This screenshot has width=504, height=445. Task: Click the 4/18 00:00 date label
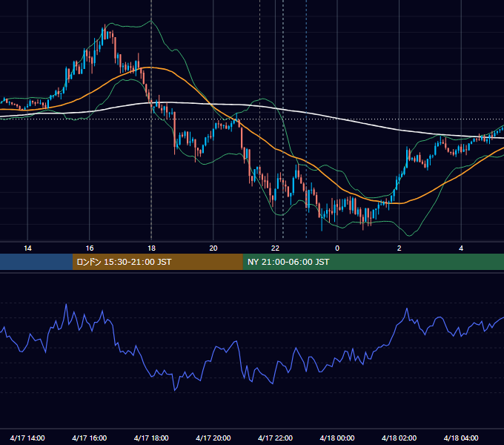337,438
